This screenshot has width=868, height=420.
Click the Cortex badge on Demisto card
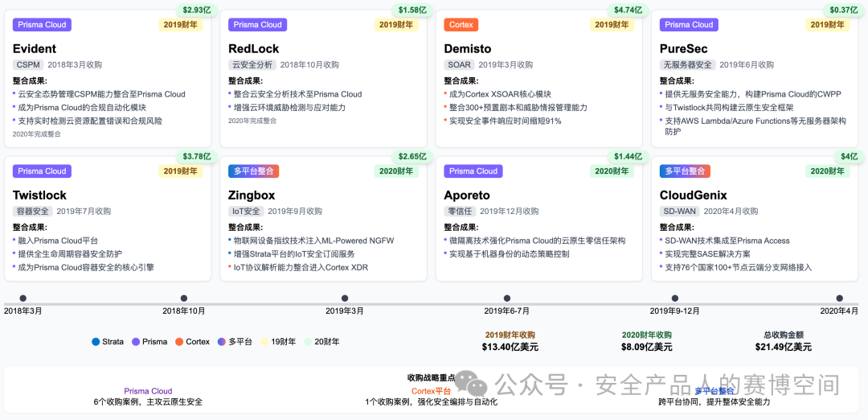pos(461,24)
